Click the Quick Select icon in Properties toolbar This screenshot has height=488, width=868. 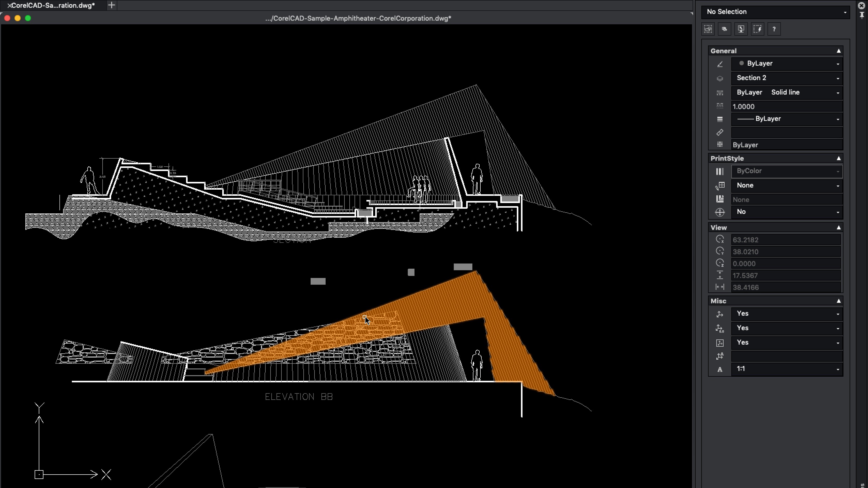708,29
